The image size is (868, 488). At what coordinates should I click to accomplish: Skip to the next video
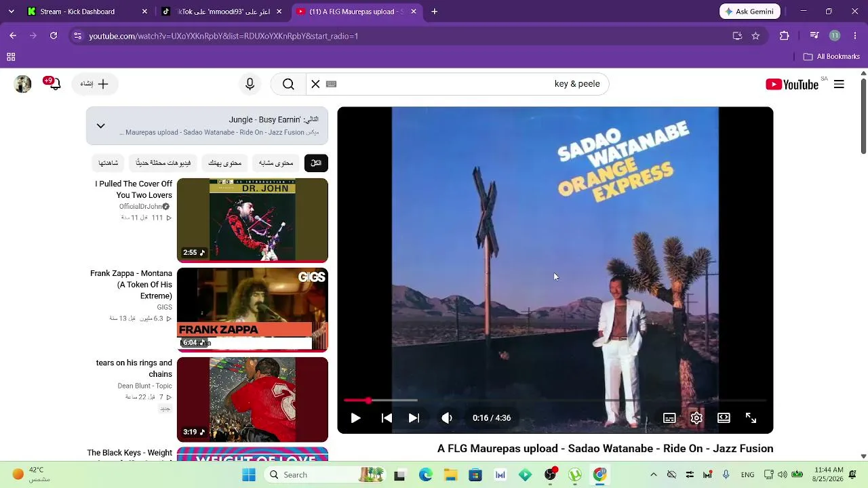point(414,418)
